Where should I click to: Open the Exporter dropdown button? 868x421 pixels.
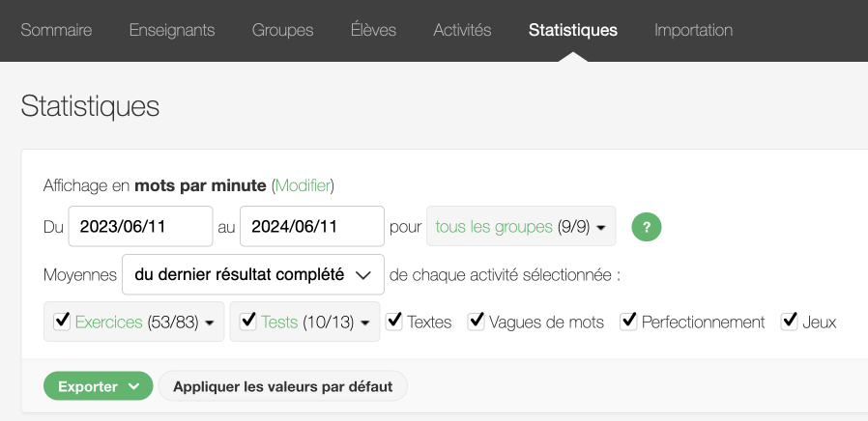click(x=98, y=386)
